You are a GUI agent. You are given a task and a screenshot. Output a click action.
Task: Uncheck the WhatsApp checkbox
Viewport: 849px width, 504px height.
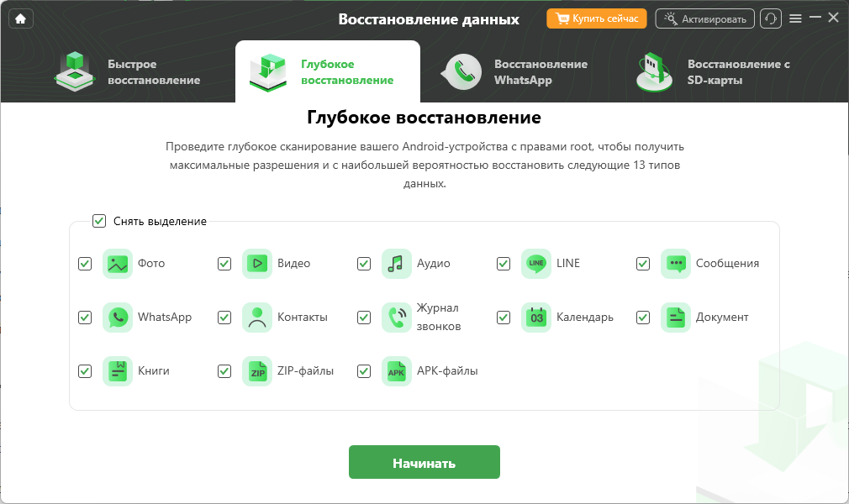tap(85, 318)
